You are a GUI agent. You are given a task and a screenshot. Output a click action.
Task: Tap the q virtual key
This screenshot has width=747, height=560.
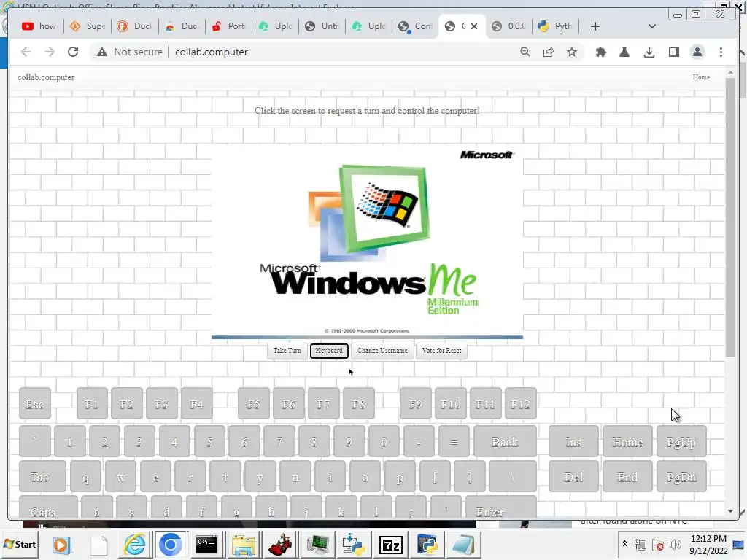pos(86,477)
